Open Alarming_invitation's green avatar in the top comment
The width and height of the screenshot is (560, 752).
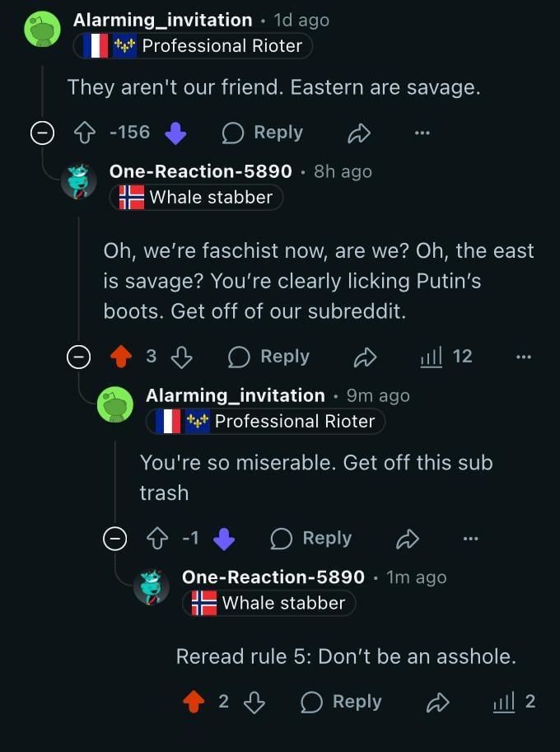[42, 30]
